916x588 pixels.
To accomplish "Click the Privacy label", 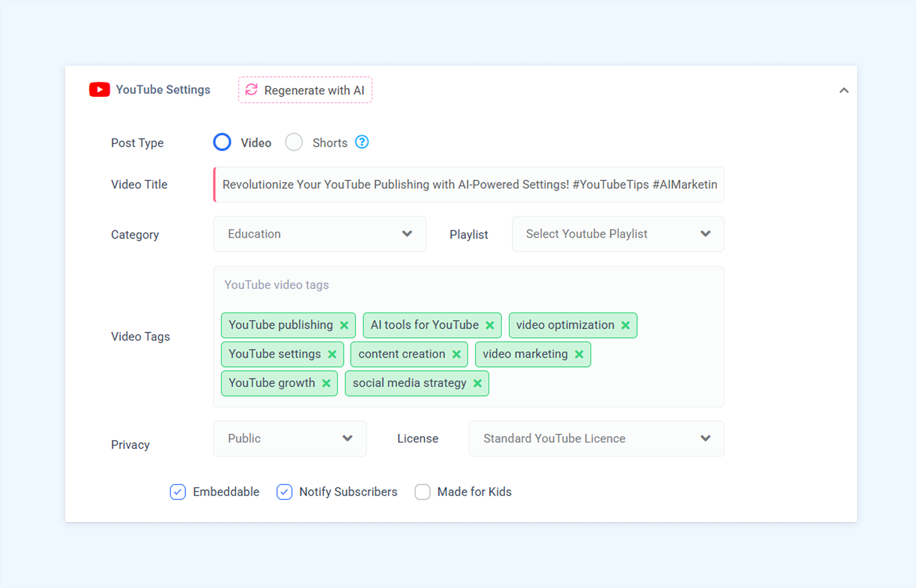I will pos(131,445).
